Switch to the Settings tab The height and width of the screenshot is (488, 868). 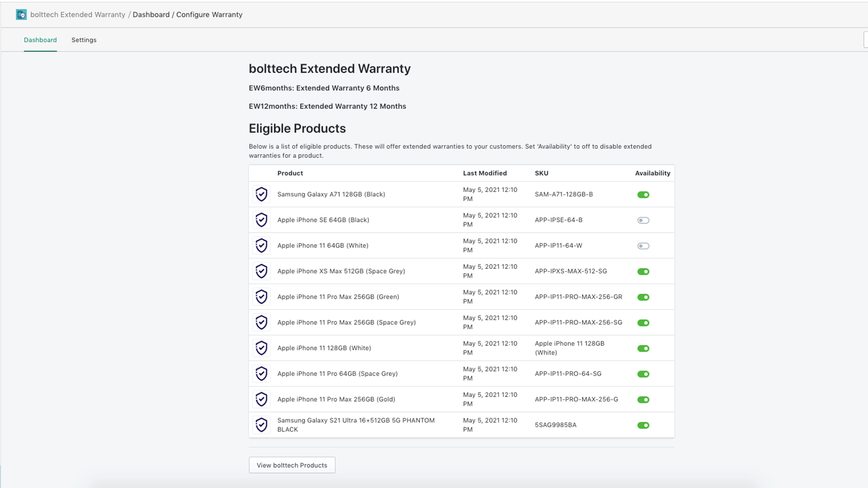[84, 40]
